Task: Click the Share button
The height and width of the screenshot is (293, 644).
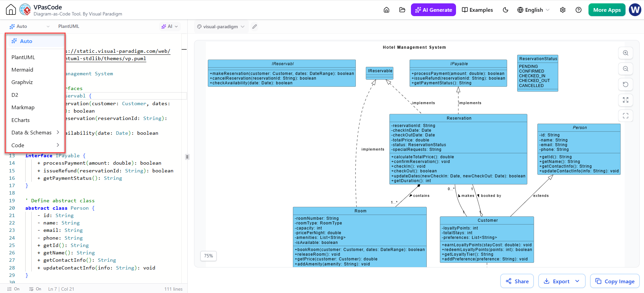Action: [517, 281]
